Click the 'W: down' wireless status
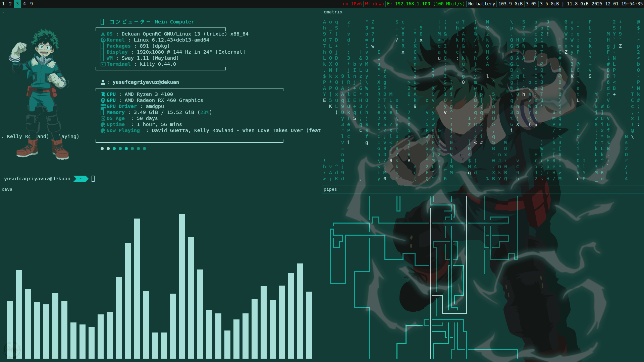The width and height of the screenshot is (644, 362). [x=374, y=4]
